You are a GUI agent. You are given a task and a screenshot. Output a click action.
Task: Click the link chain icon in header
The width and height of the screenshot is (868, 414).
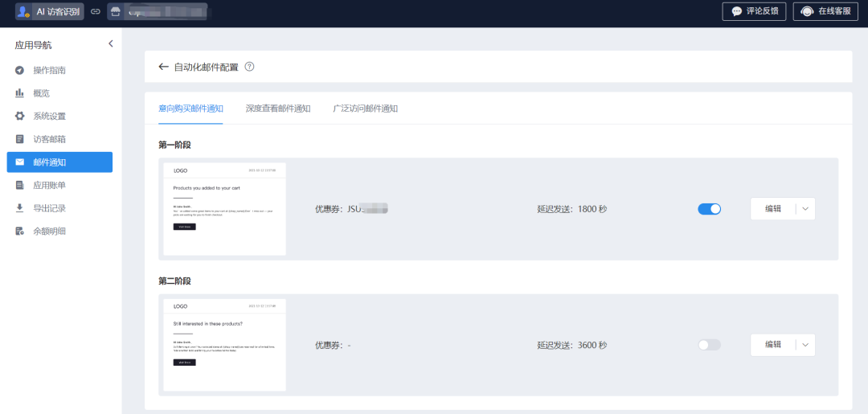(96, 11)
